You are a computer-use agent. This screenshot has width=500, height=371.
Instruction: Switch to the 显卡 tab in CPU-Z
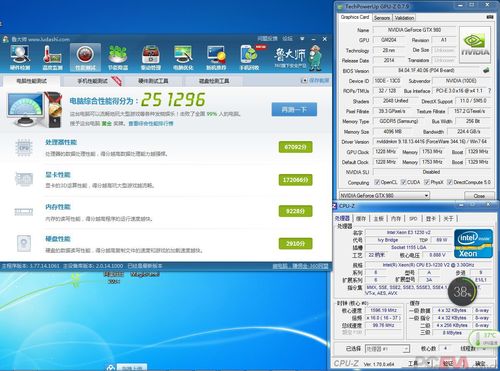(x=430, y=218)
